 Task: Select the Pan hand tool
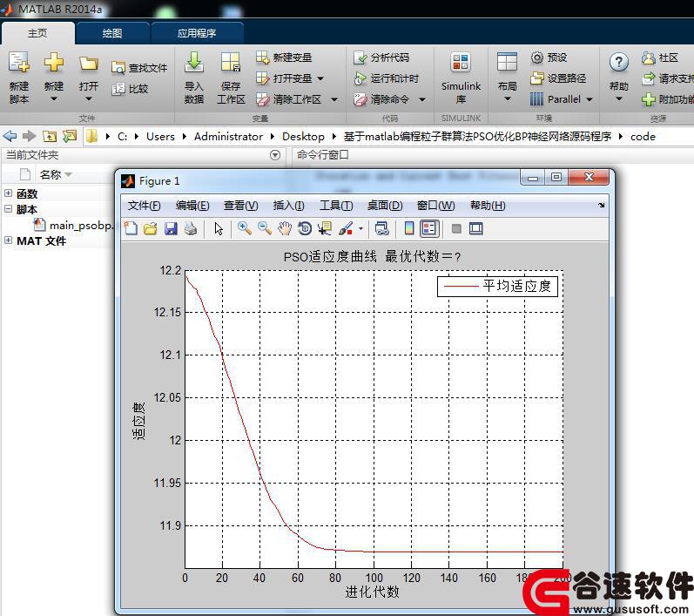click(285, 228)
